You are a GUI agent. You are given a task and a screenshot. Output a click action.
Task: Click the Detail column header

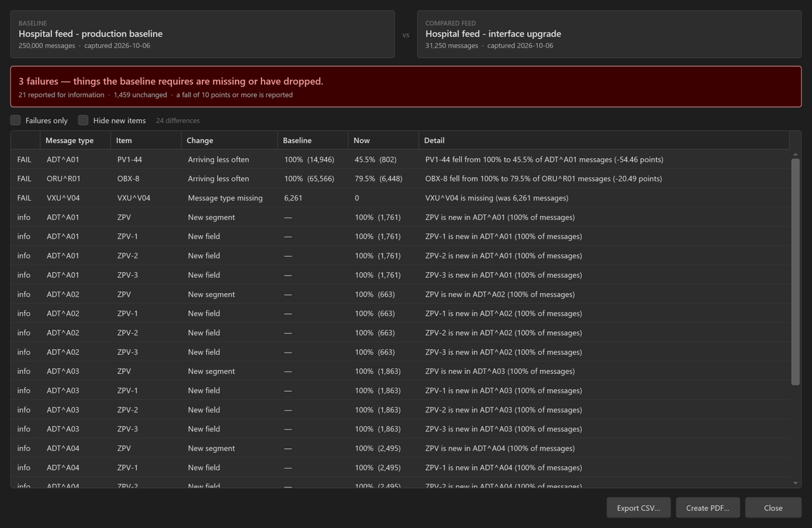(604, 140)
